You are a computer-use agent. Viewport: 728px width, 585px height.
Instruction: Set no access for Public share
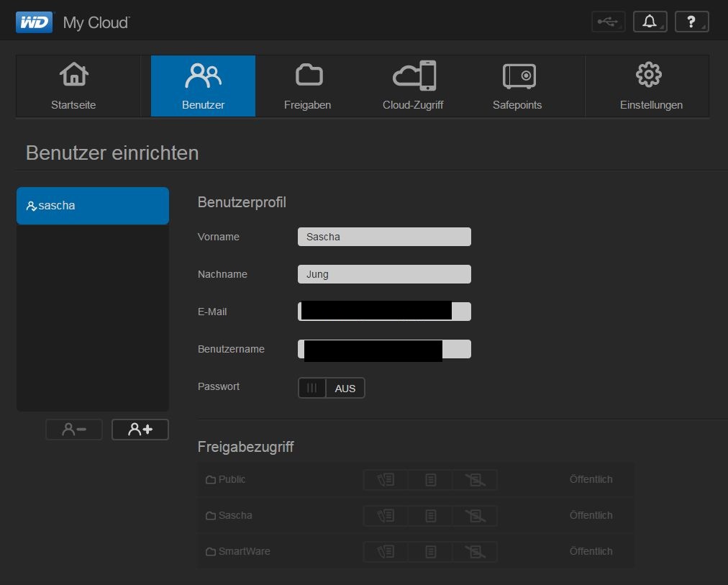tap(475, 480)
